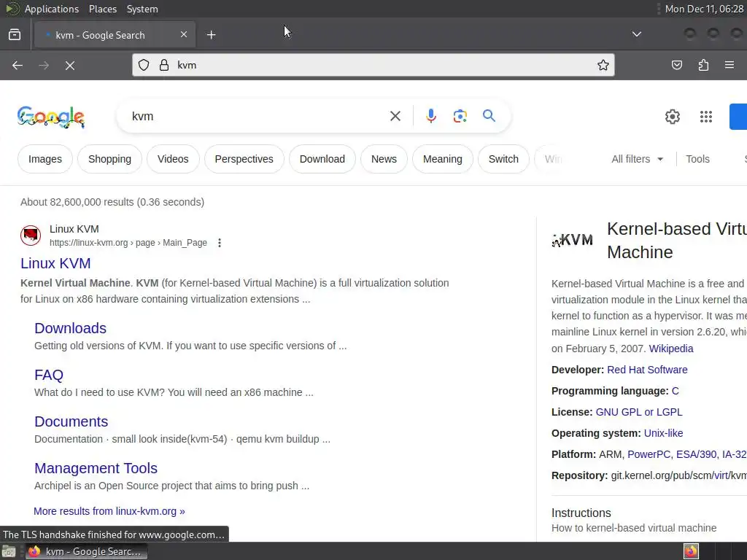Click the forward navigation arrow
Screen dimensions: 747x560
coord(44,65)
